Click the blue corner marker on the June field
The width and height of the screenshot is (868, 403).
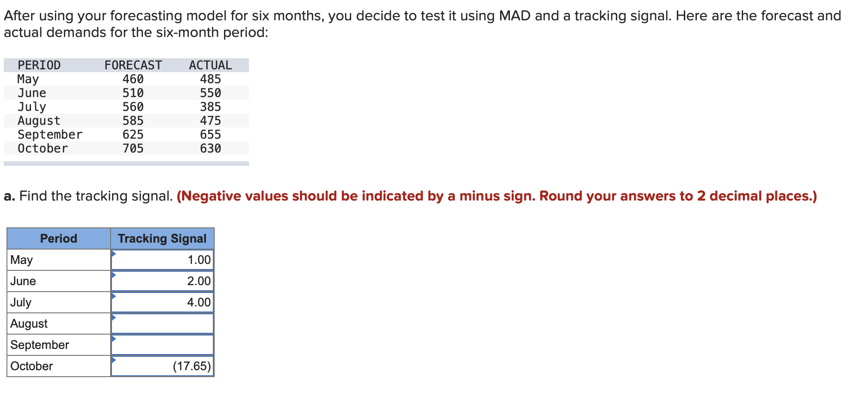coord(113,275)
